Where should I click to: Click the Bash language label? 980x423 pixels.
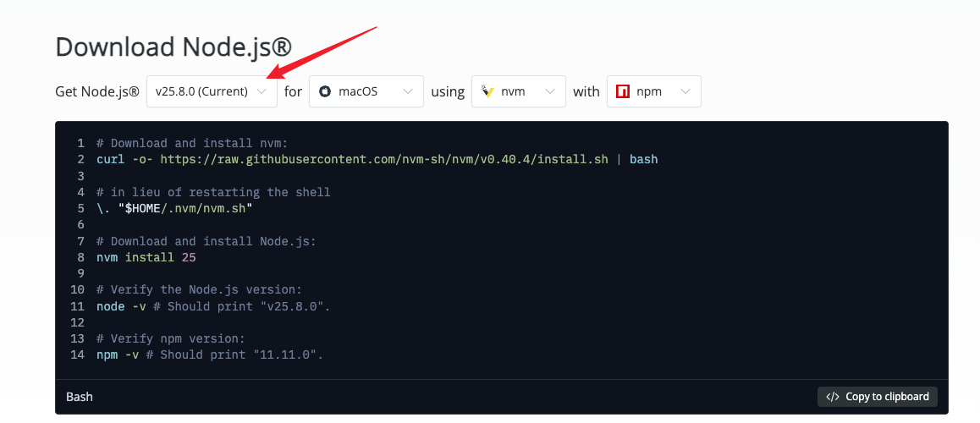[80, 397]
